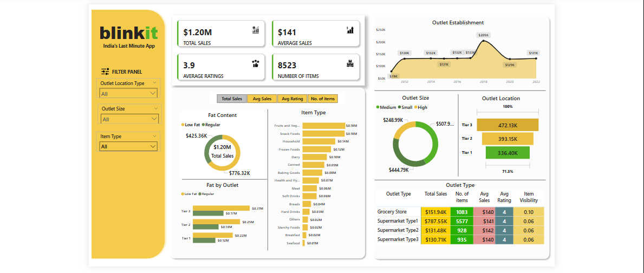644x273 pixels.
Task: Click the Average Ratings thumbs-up icon
Action: click(x=256, y=63)
